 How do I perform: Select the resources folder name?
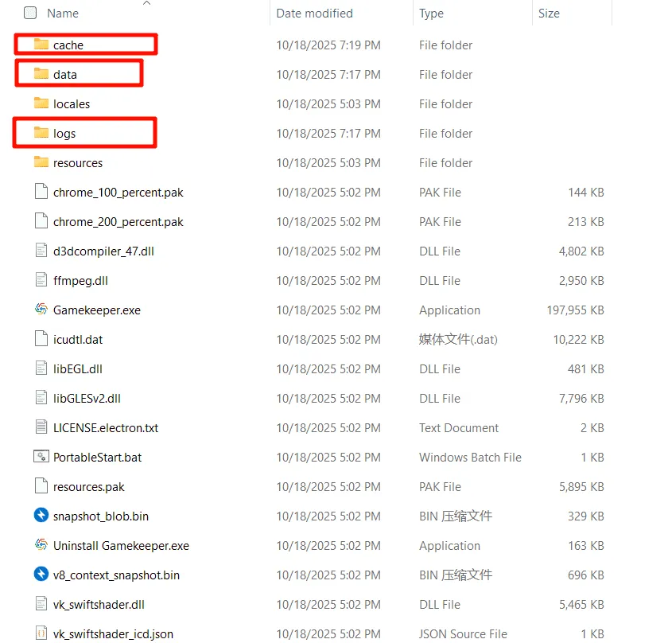(x=78, y=162)
